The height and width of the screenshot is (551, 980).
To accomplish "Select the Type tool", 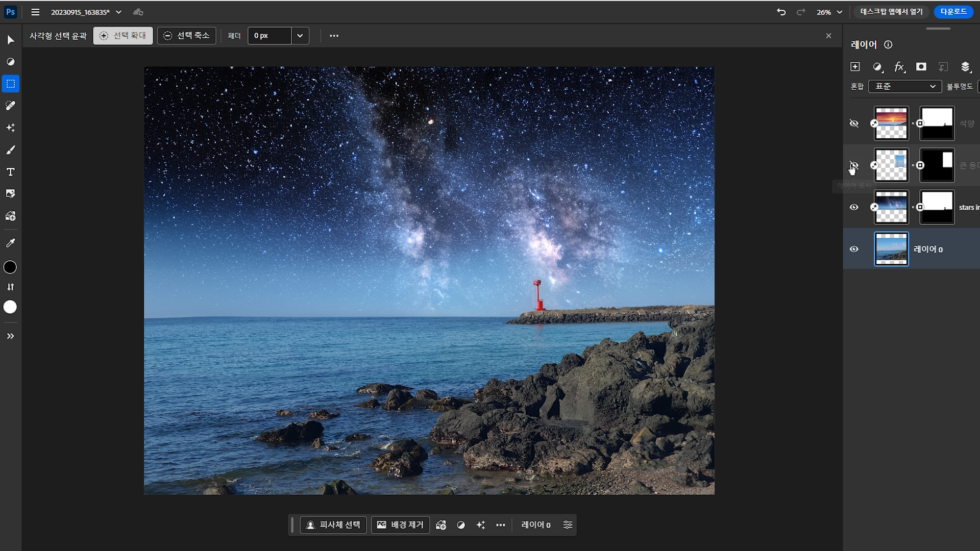I will 11,172.
